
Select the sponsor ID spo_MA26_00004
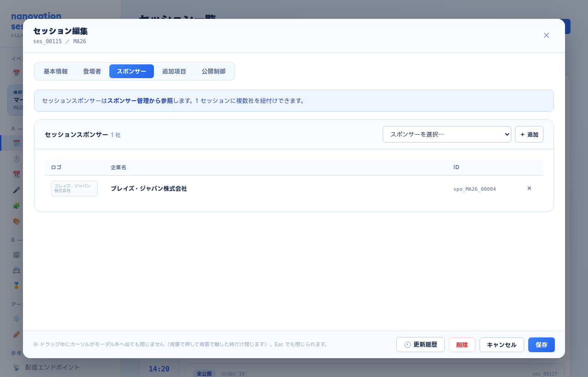pyautogui.click(x=475, y=189)
